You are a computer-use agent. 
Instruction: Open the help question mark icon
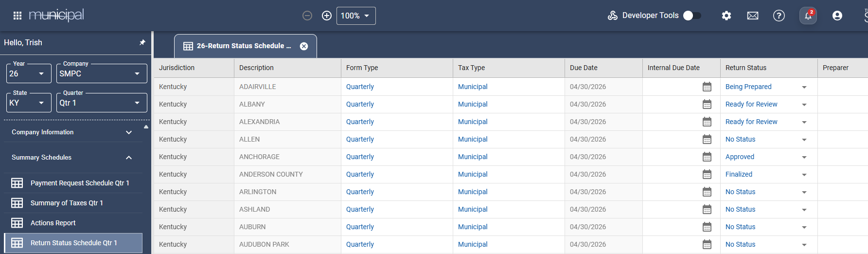click(779, 16)
